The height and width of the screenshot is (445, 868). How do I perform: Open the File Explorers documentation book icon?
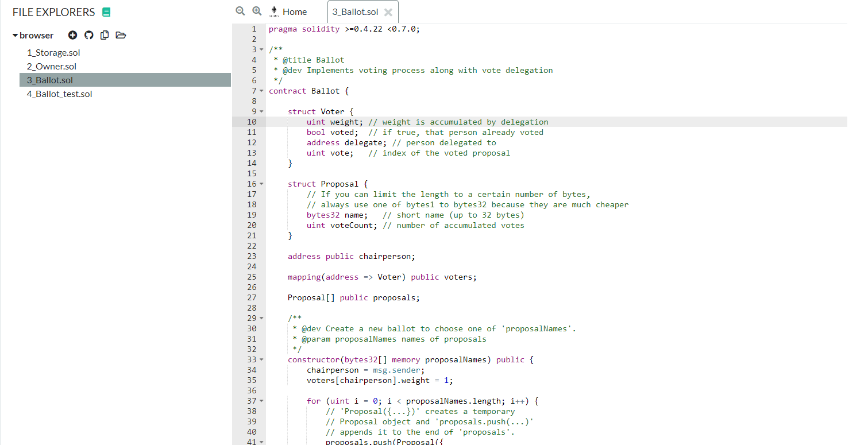click(x=106, y=12)
